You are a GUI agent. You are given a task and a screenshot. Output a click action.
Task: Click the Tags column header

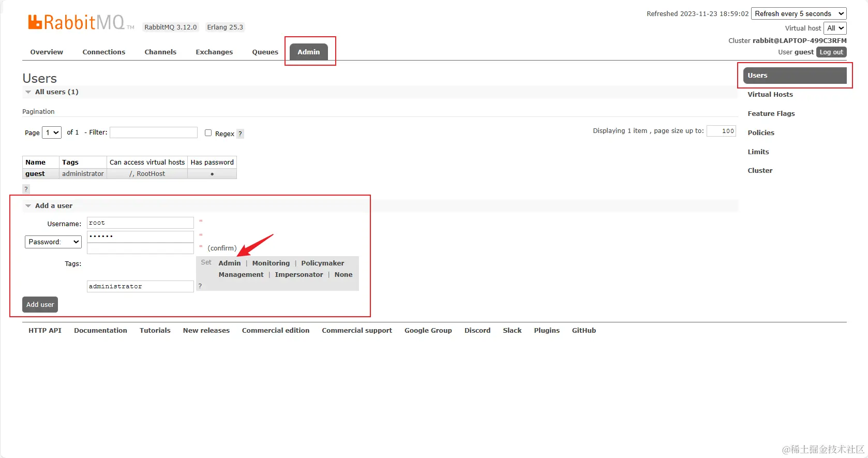tap(70, 162)
